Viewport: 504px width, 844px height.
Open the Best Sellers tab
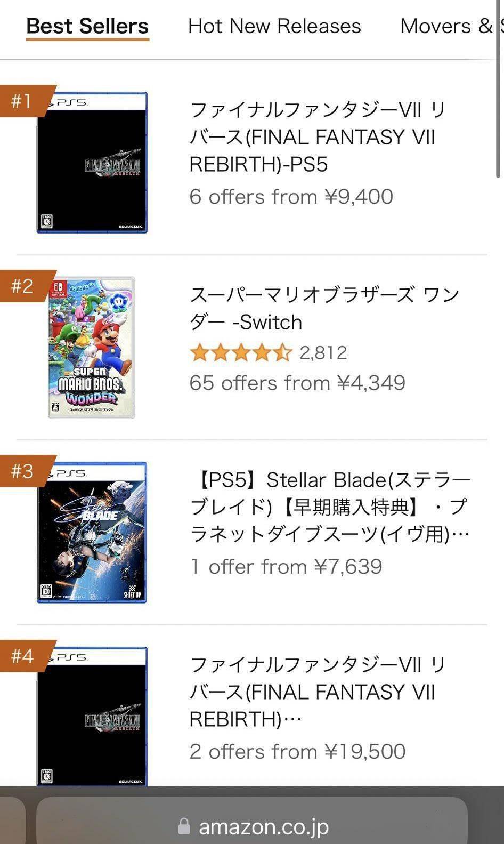point(87,26)
